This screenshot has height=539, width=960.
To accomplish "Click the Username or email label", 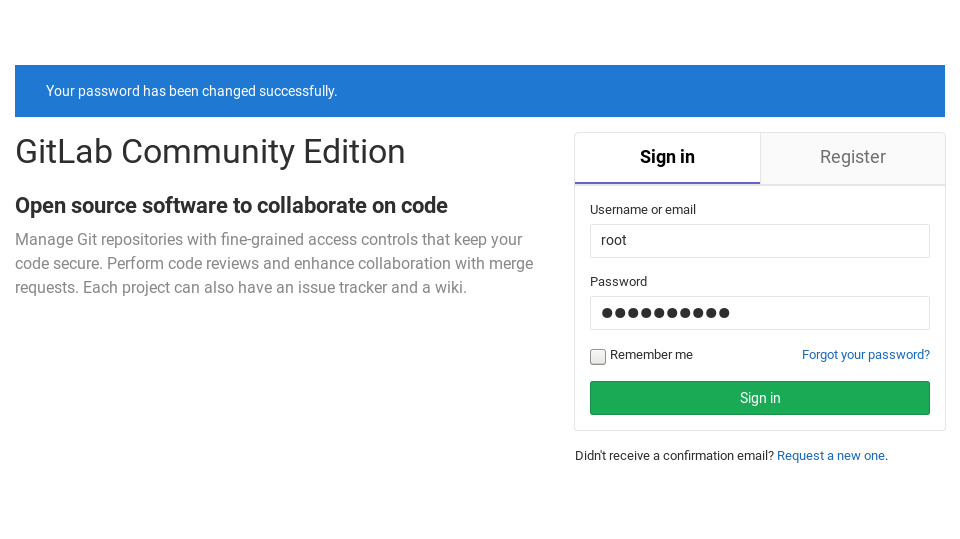I will coord(643,209).
